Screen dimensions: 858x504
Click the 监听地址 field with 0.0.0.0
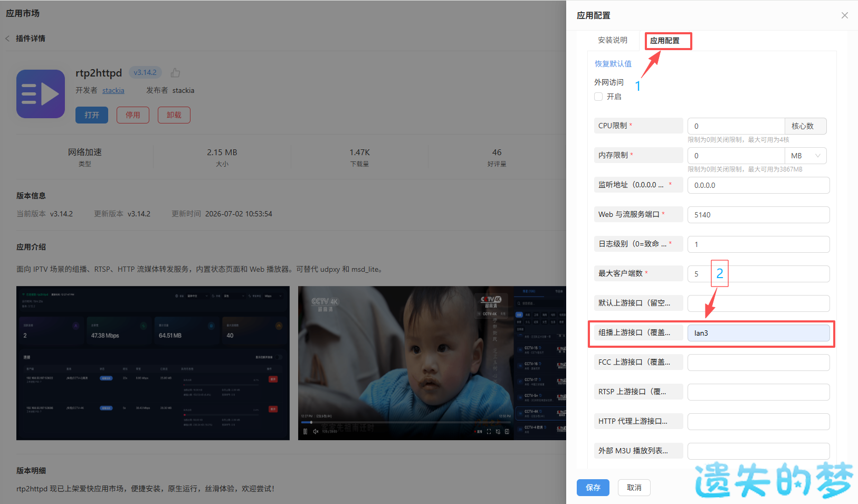(759, 185)
